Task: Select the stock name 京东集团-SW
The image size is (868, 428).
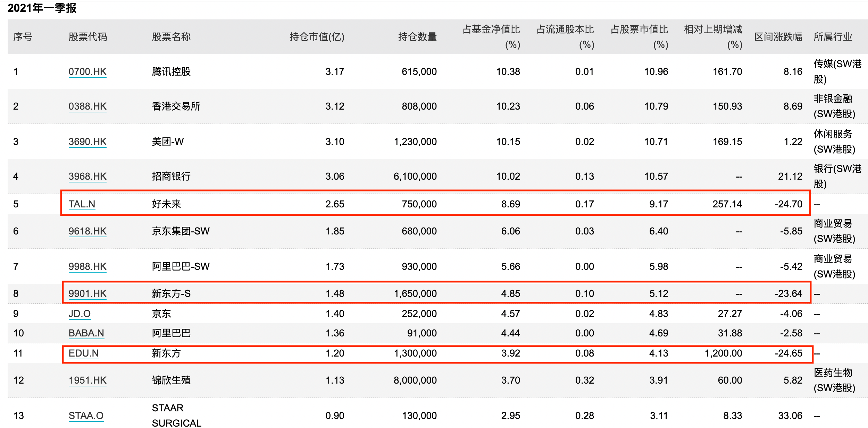Action: coord(181,231)
